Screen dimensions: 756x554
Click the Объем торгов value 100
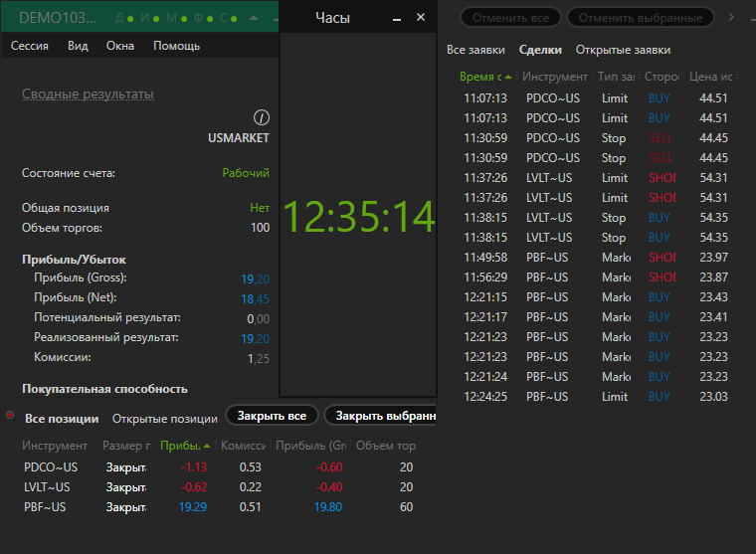point(260,228)
